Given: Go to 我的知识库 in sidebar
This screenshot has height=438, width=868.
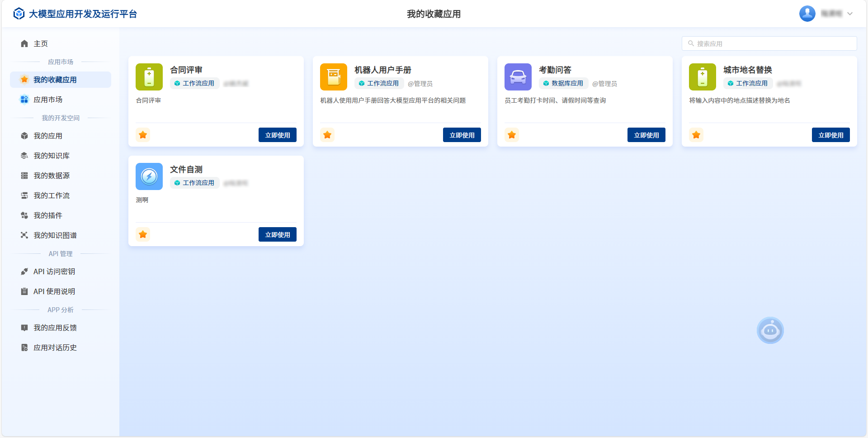Looking at the screenshot, I should [52, 156].
